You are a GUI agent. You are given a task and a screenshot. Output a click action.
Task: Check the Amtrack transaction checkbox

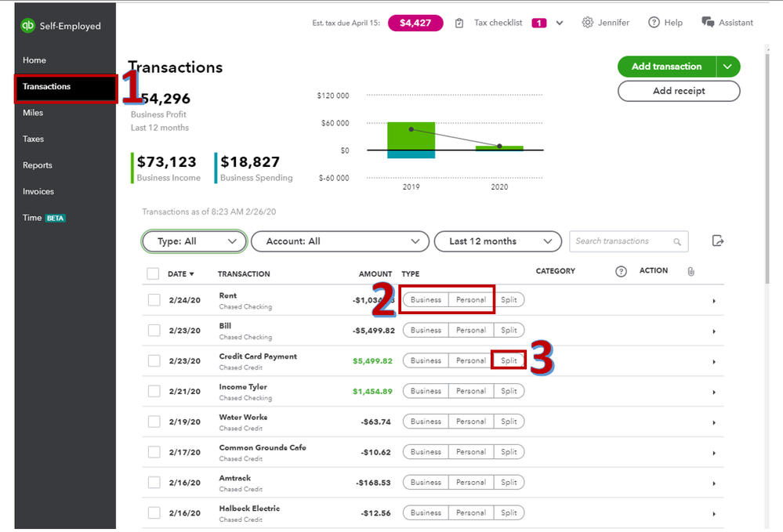(x=154, y=483)
